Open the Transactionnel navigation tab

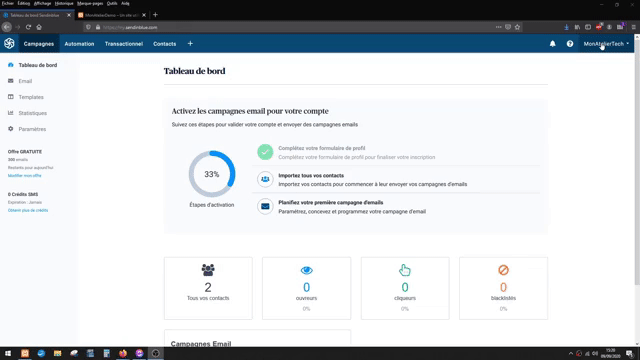[x=124, y=44]
